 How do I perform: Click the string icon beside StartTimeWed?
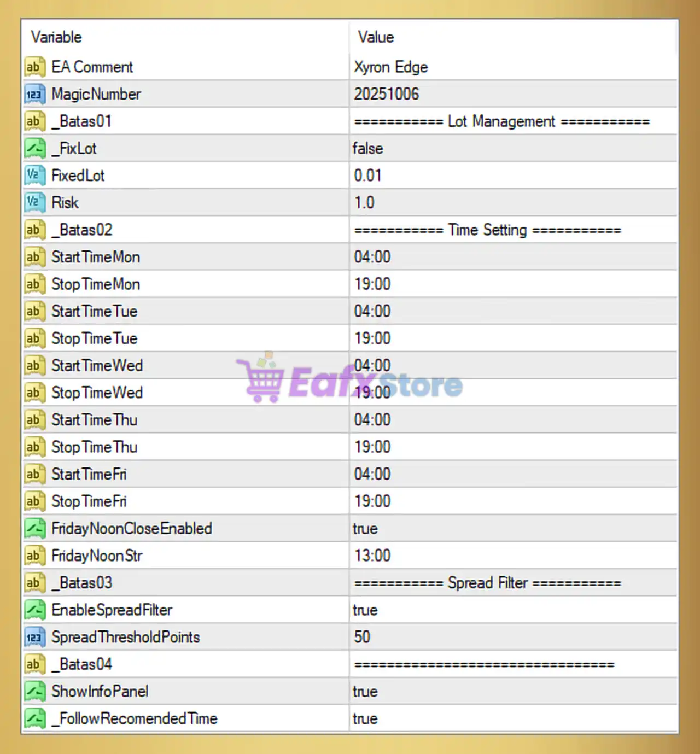tap(34, 365)
